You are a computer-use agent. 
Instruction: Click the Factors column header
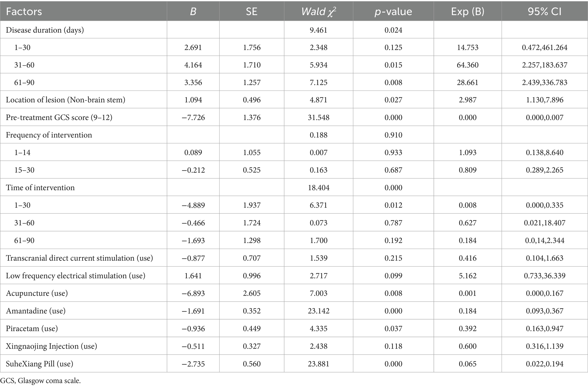click(x=24, y=11)
